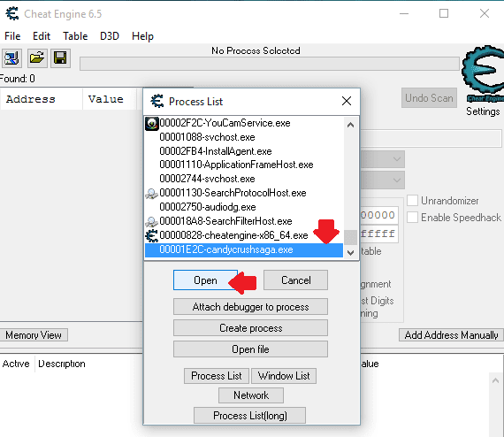Screen dimensions: 504x437
Task: Click the Open file button
Action: coord(251,349)
